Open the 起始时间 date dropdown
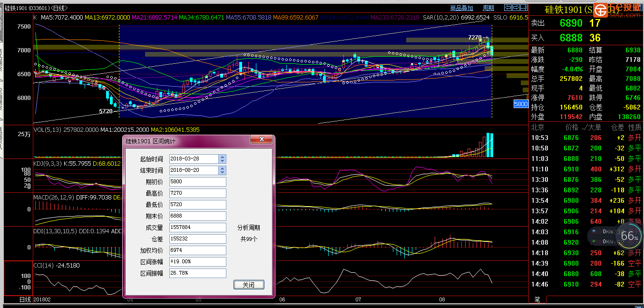Viewport: 644px width, 308px height. coord(222,159)
